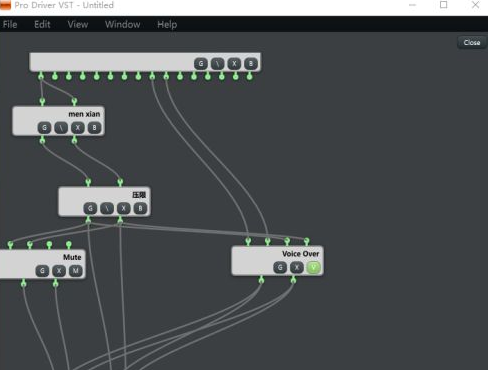Screen dimensions: 488x370
Task: Click the right output pin of Voice Over
Action: click(x=293, y=280)
